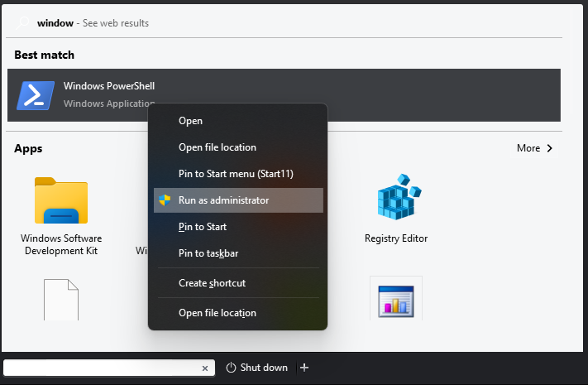
Task: Choose Pin to Start
Action: click(x=237, y=227)
